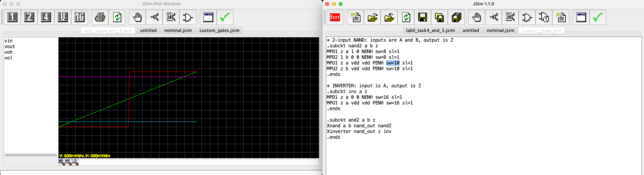Click the printer icon in Plot Window

pos(100,17)
